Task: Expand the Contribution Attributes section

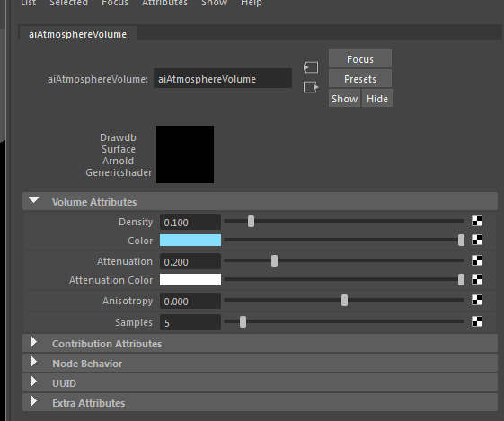Action: (x=34, y=342)
